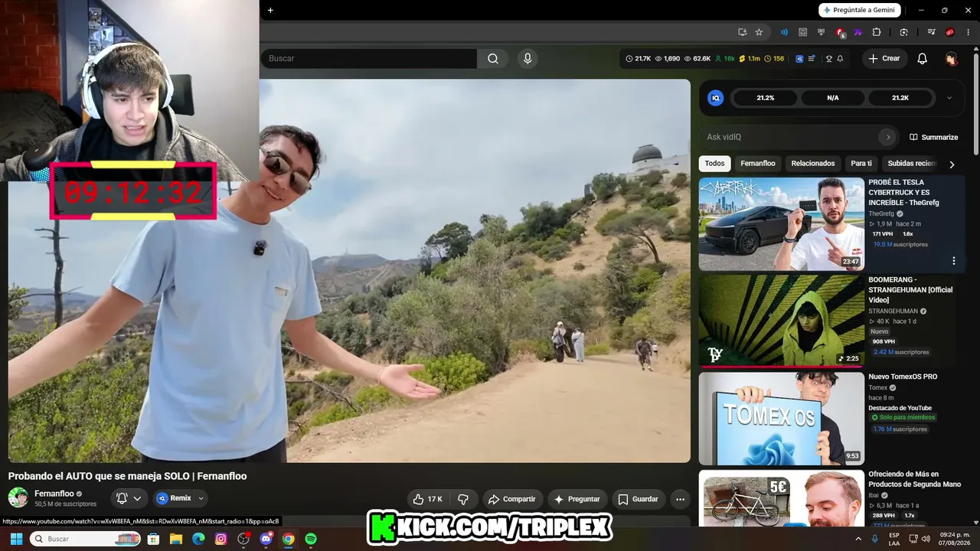Click the YouTube Buscar search field
This screenshot has height=551, width=980.
pyautogui.click(x=367, y=58)
